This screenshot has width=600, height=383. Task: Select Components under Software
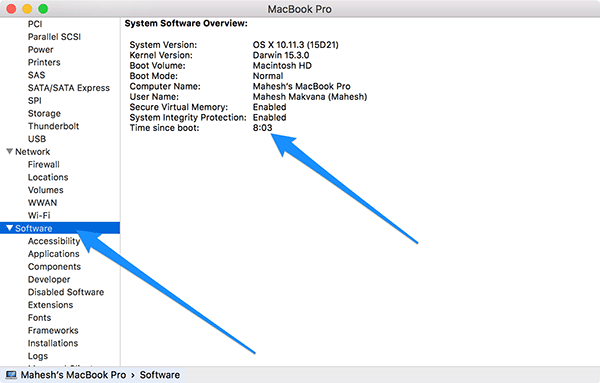coord(54,267)
